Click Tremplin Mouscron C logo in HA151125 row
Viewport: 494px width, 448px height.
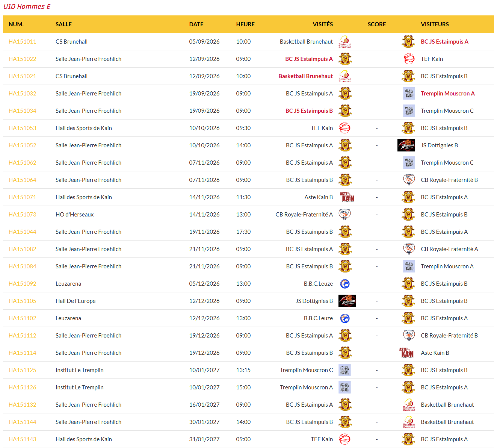345,370
